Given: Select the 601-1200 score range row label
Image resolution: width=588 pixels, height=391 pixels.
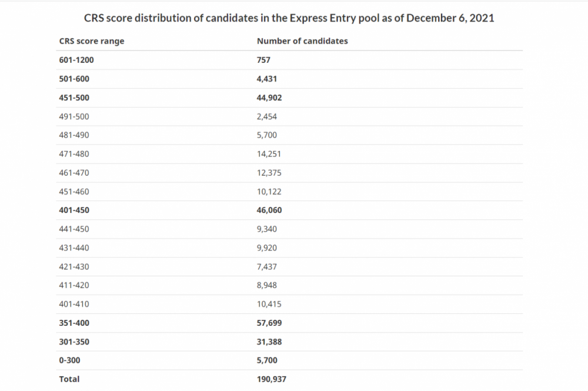Looking at the screenshot, I should tap(76, 60).
